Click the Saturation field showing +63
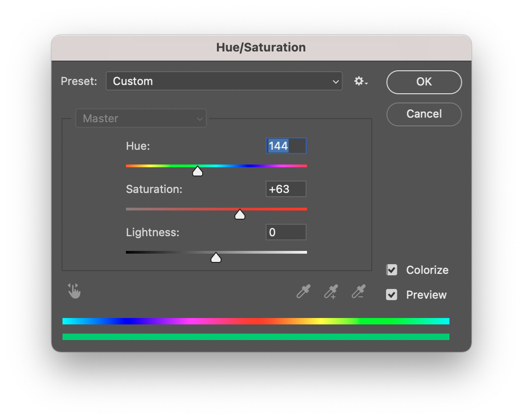This screenshot has height=420, width=523. coord(286,189)
